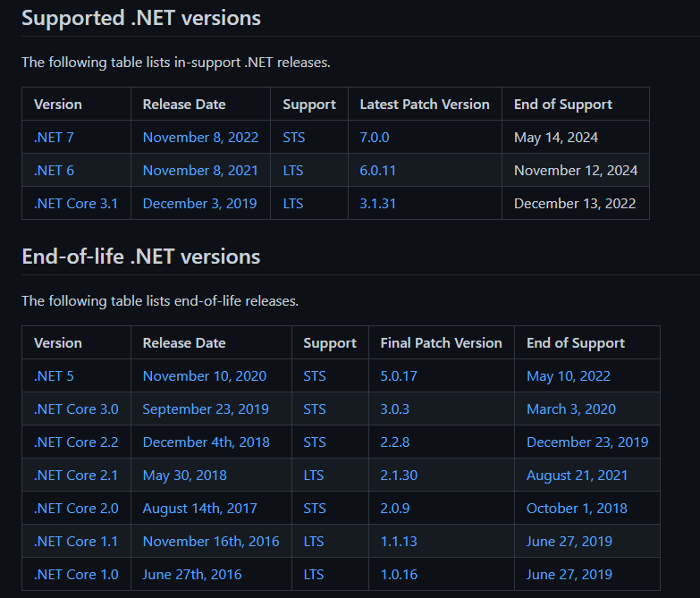Viewport: 700px width, 598px height.
Task: Click the August 21, 2021 end of support link
Action: click(x=577, y=476)
